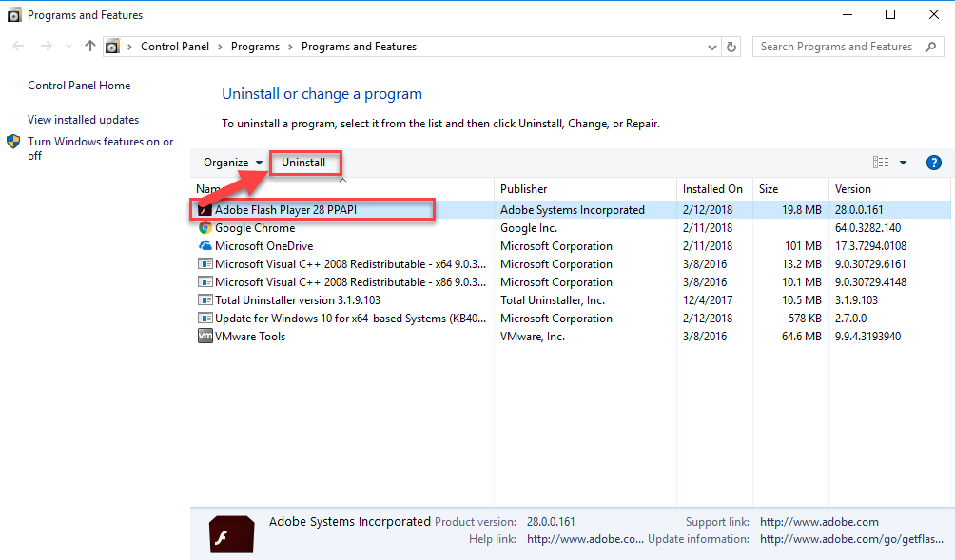
Task: Click the Microsoft OneDrive cloud icon
Action: click(205, 246)
